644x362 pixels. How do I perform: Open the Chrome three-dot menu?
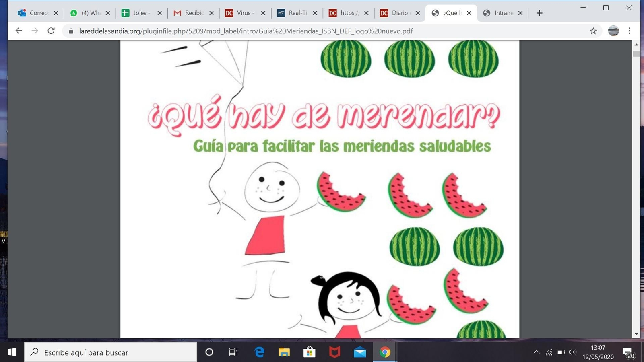[630, 31]
